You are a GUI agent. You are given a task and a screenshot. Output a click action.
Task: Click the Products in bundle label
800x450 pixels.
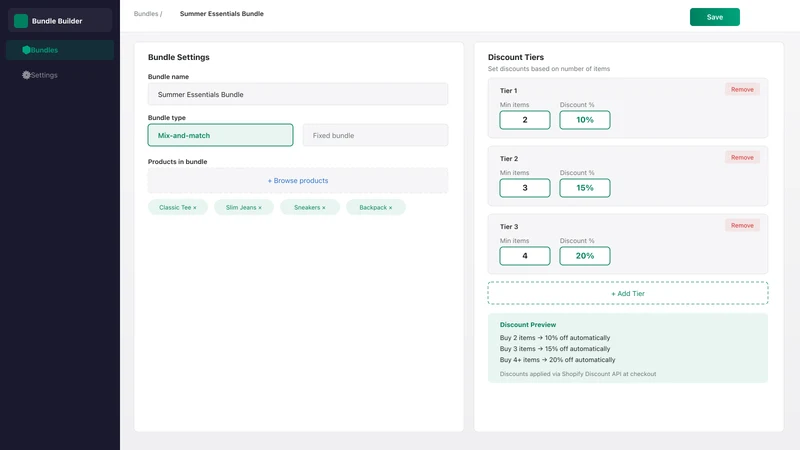(177, 162)
